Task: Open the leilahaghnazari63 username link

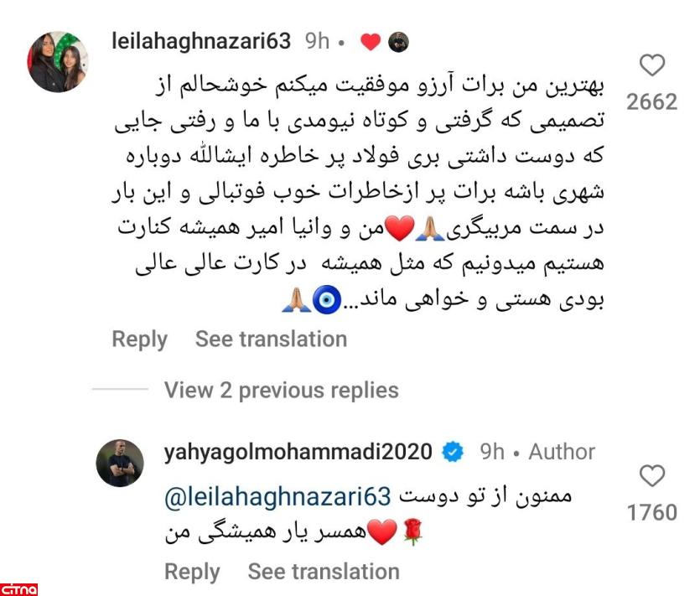Action: 201,41
